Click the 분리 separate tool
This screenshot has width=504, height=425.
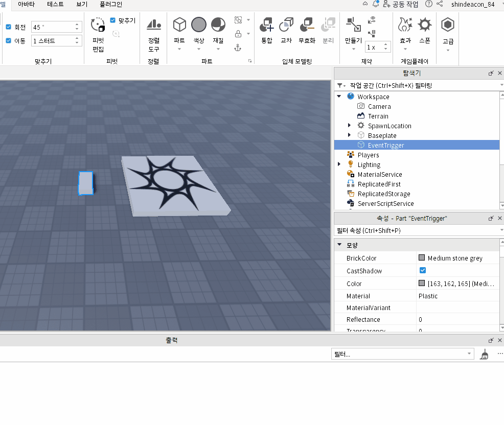[x=328, y=31]
